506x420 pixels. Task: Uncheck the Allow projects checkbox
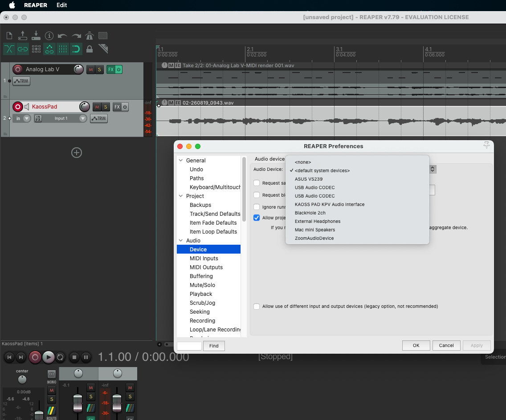pos(257,218)
